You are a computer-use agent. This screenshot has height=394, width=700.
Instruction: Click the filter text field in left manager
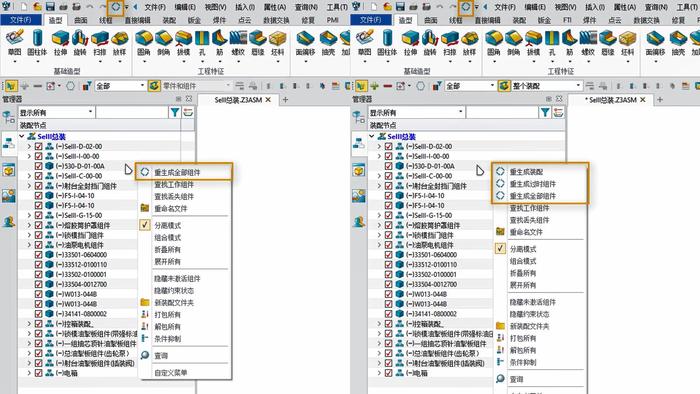(132, 112)
